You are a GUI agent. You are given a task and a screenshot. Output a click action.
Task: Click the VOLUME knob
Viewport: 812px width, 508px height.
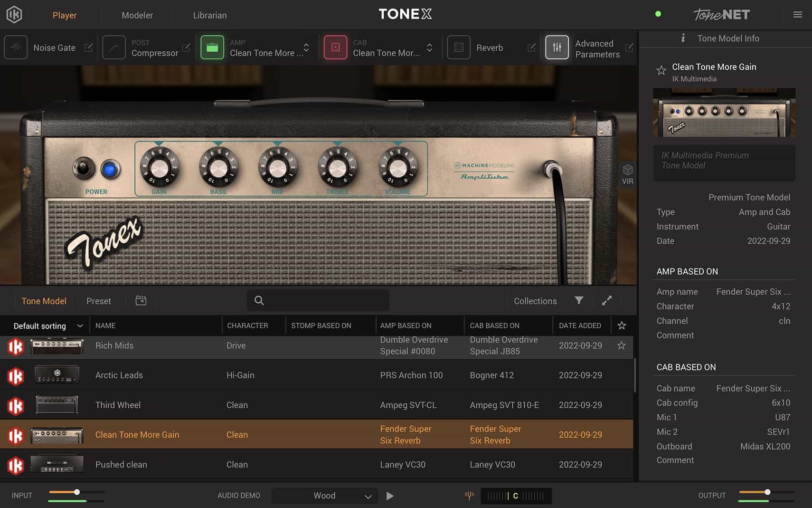398,167
